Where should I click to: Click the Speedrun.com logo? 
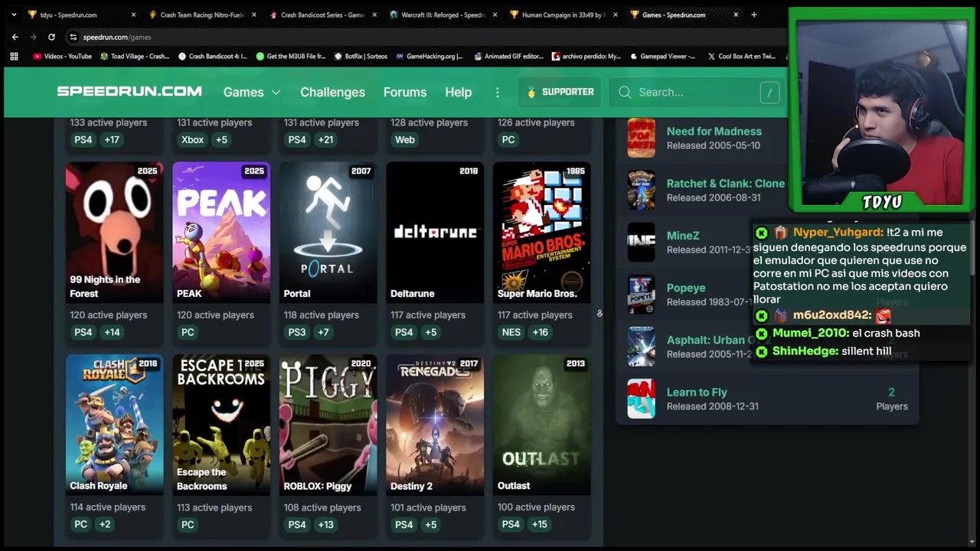point(129,91)
